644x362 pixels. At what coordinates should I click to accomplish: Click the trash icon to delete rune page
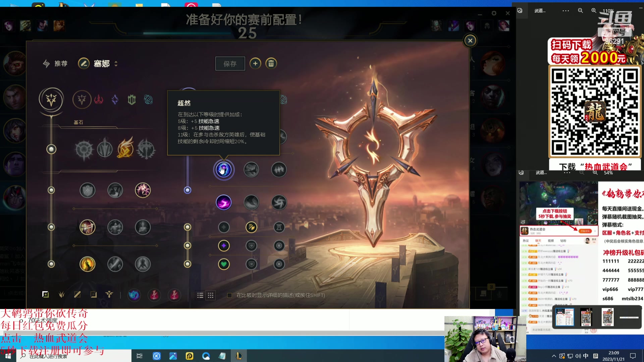271,63
